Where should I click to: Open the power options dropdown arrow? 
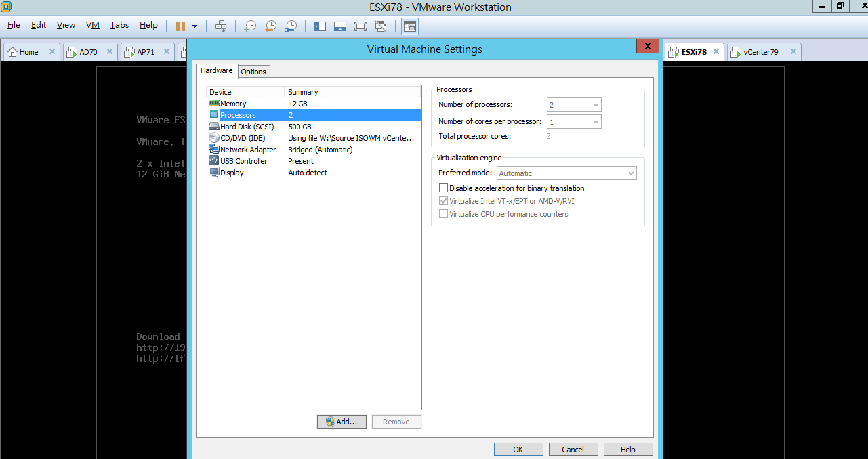[195, 26]
